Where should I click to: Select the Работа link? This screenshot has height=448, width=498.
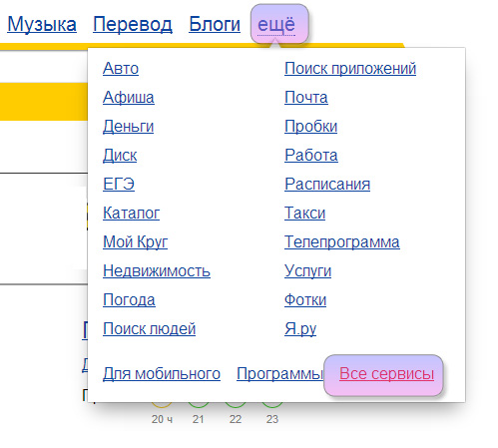311,156
